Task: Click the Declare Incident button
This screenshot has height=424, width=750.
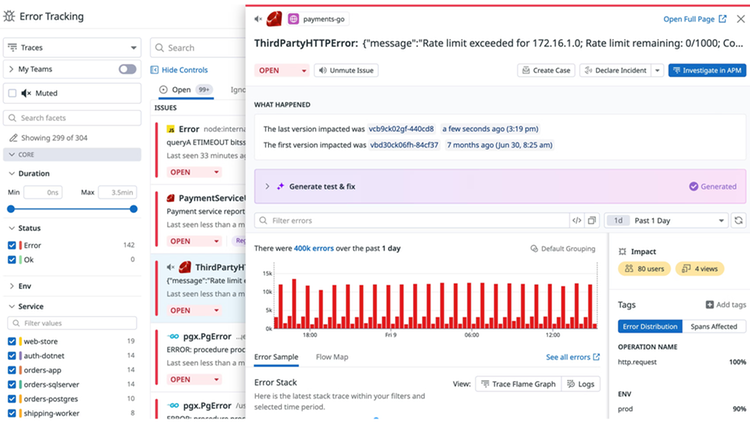Action: point(616,70)
